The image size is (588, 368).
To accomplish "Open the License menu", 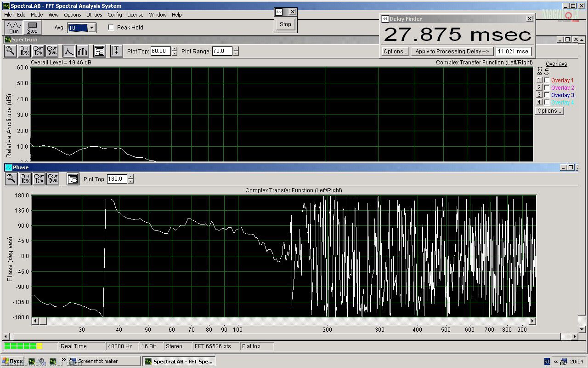I will (135, 15).
